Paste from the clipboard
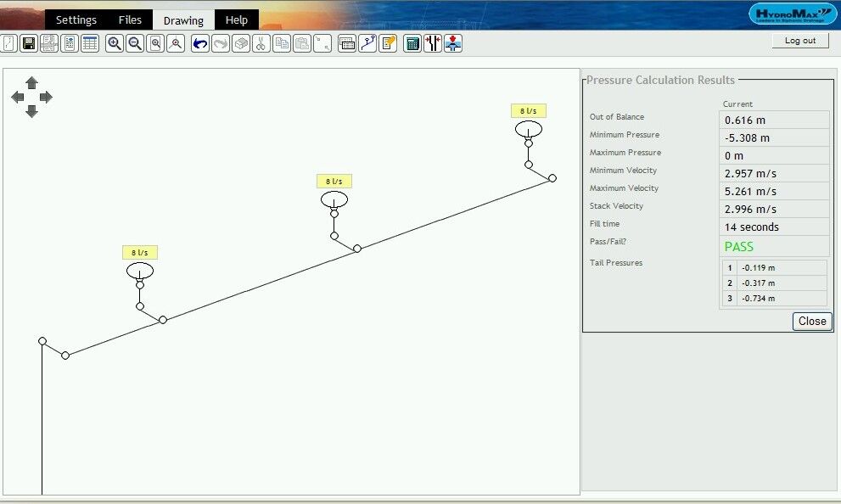The image size is (841, 504). tap(303, 43)
